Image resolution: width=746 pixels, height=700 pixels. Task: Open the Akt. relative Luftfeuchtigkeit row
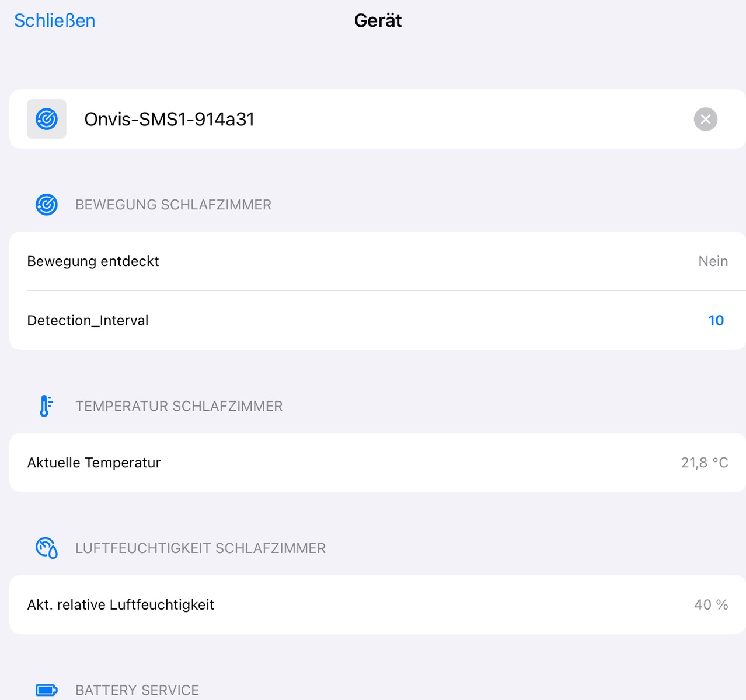pyautogui.click(x=121, y=605)
